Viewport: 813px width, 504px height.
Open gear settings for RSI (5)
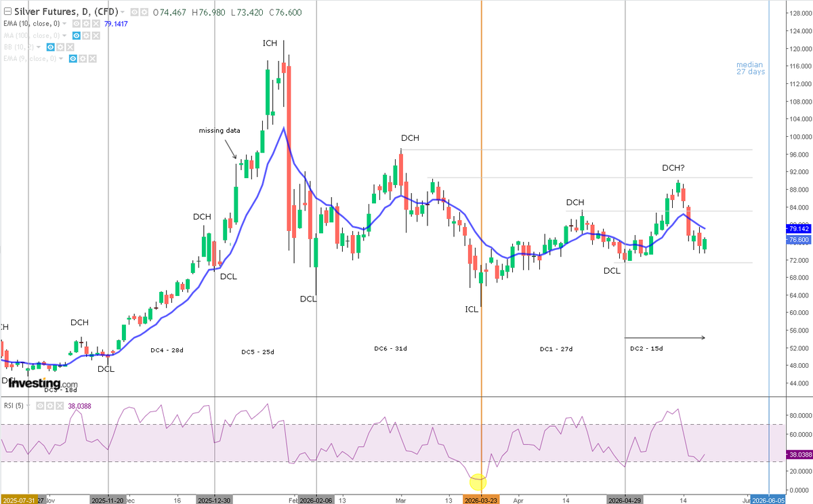[50, 406]
